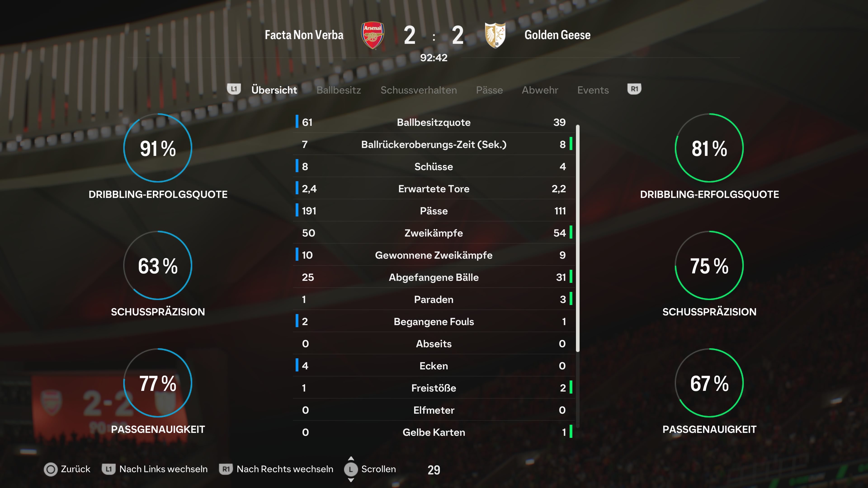
Task: Click the 91 % dribbling success gauge
Action: click(158, 148)
